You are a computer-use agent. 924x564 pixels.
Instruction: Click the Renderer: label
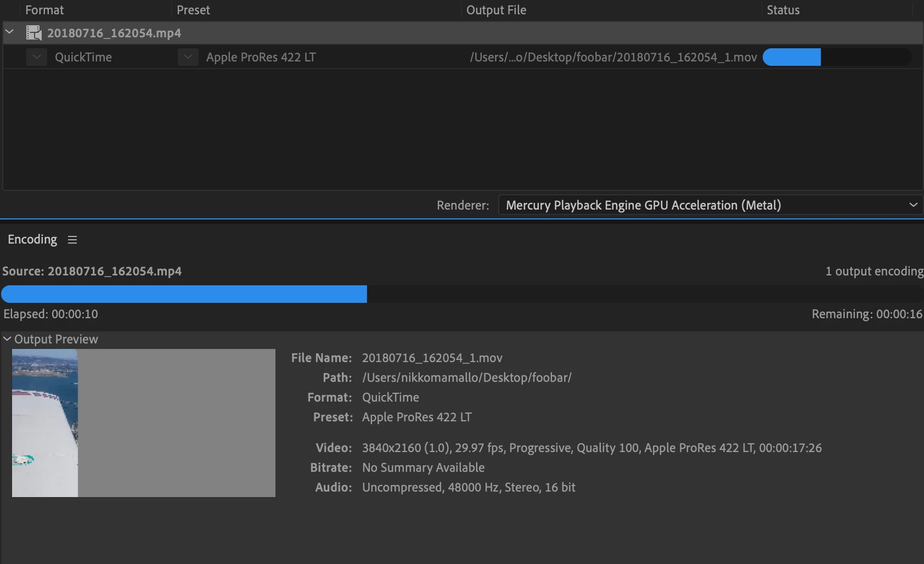click(463, 205)
